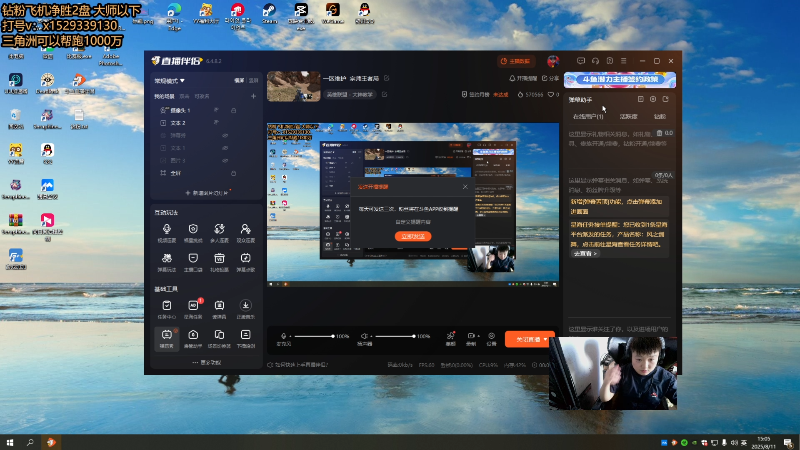Select 摄像头 1 source row
This screenshot has width=800, height=450.
point(206,110)
